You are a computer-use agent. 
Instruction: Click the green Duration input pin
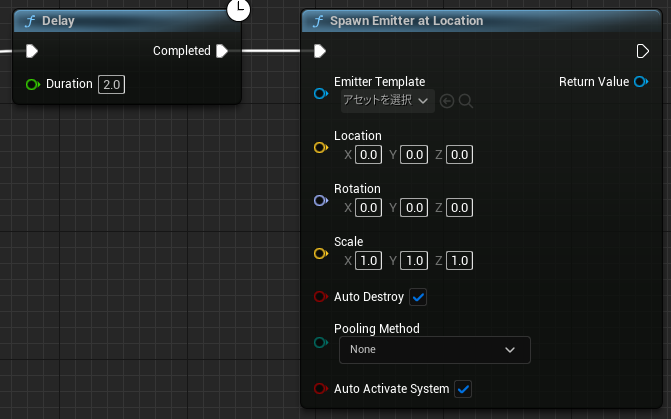33,84
